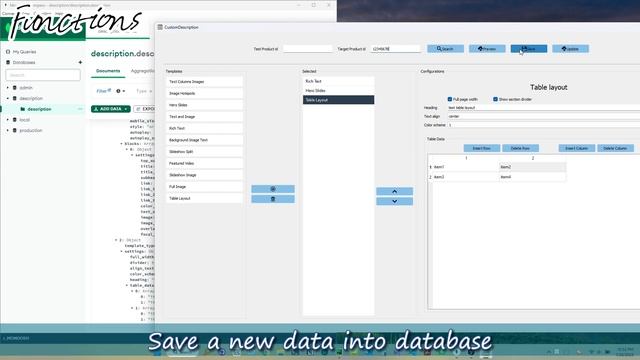Open the ADD DATA dropdown in Compass

click(x=111, y=109)
